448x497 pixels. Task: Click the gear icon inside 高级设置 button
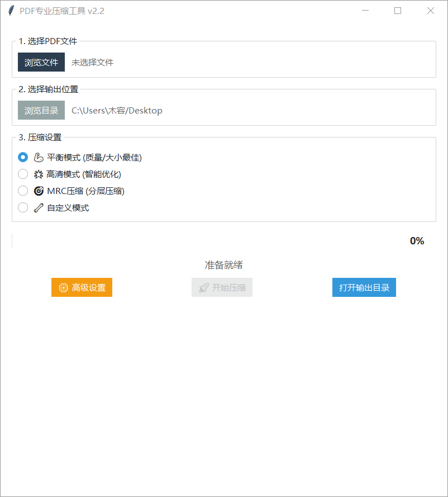click(x=63, y=287)
